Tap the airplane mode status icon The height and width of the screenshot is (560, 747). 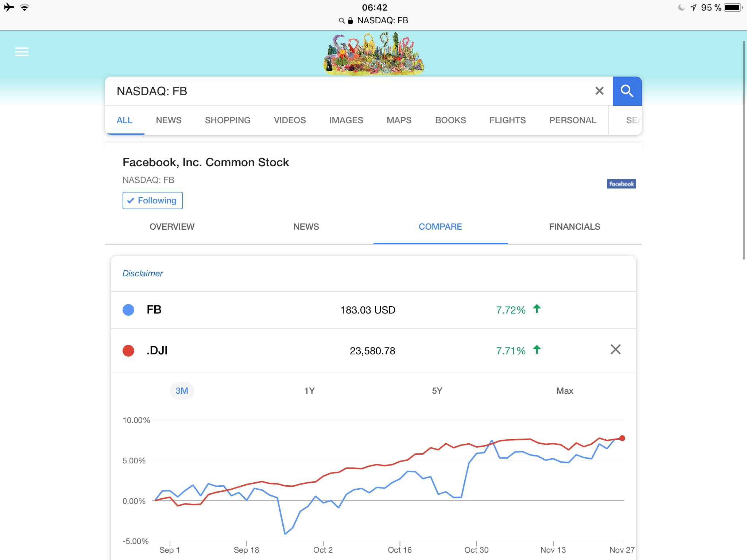point(9,7)
